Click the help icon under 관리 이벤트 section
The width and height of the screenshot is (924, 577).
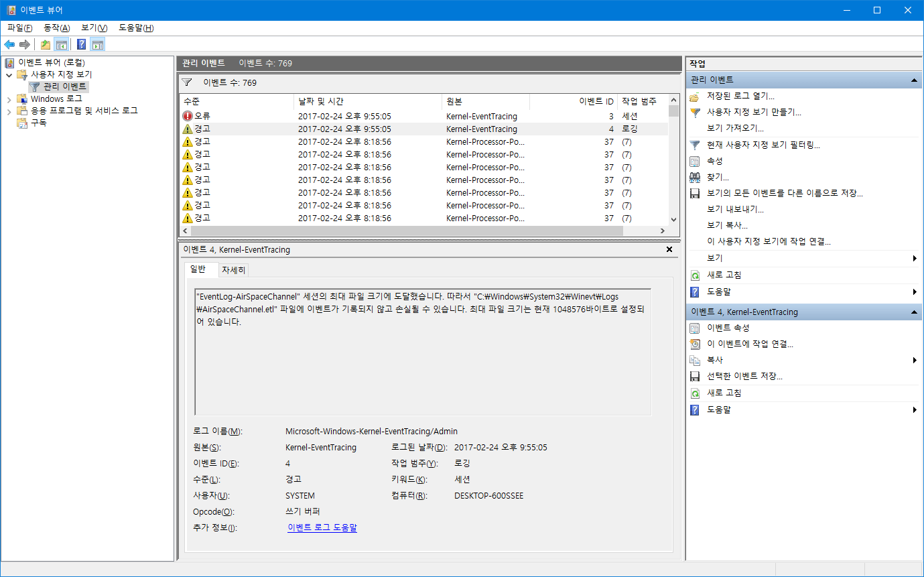coord(695,292)
